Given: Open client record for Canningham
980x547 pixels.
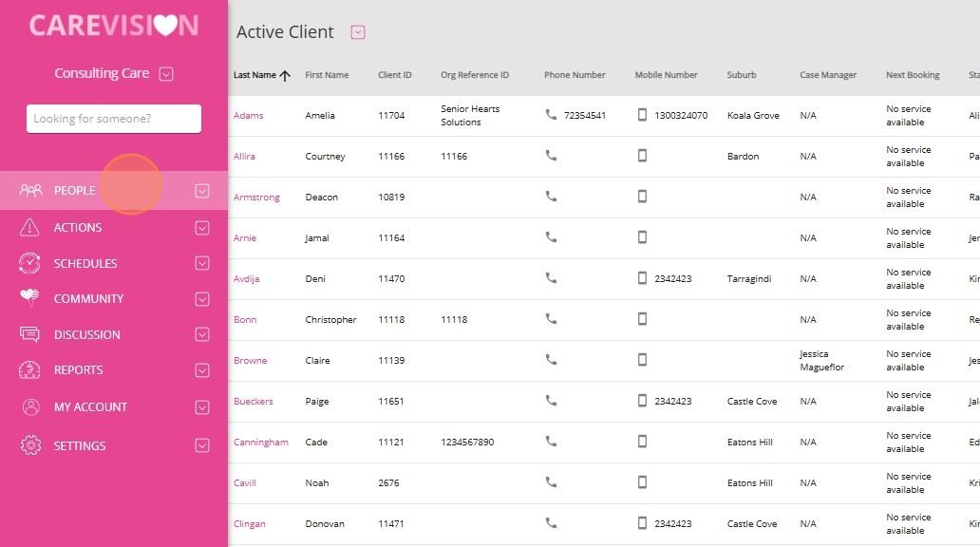Looking at the screenshot, I should click(260, 442).
